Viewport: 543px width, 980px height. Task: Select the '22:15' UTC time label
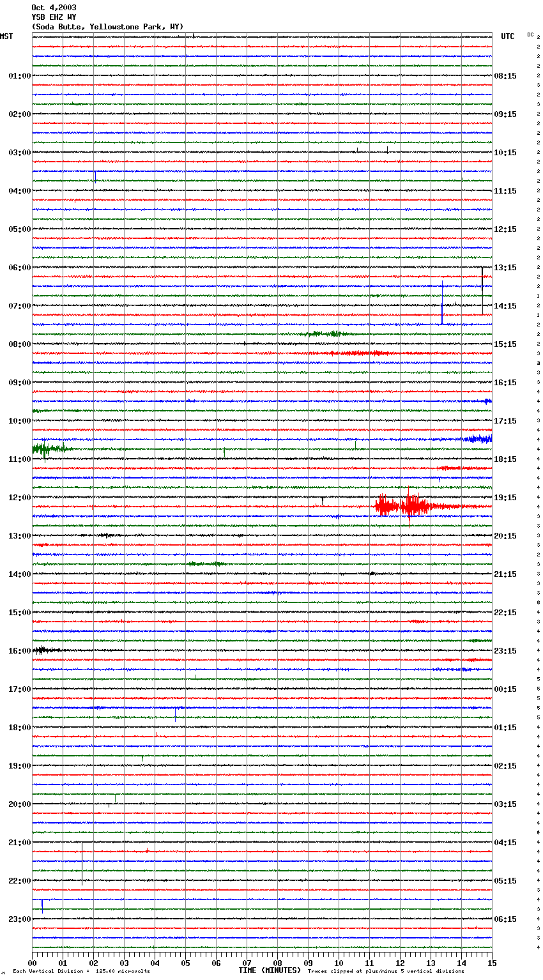click(505, 613)
